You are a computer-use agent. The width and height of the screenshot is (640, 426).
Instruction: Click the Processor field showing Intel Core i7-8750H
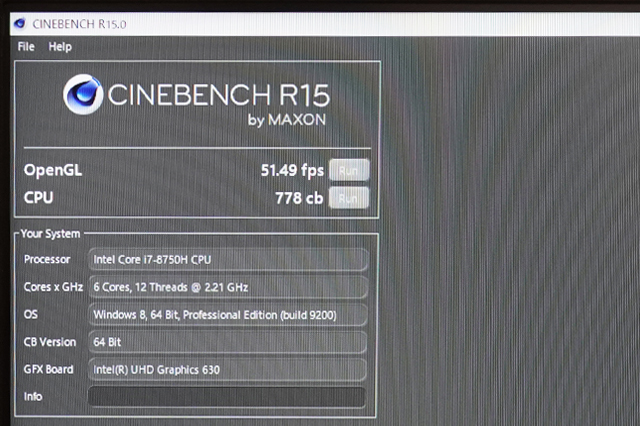click(228, 260)
